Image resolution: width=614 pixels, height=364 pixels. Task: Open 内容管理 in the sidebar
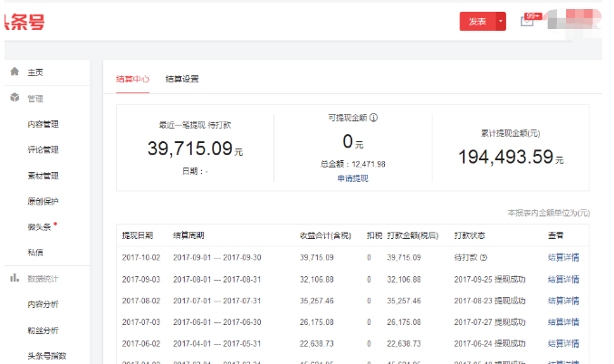pyautogui.click(x=43, y=124)
